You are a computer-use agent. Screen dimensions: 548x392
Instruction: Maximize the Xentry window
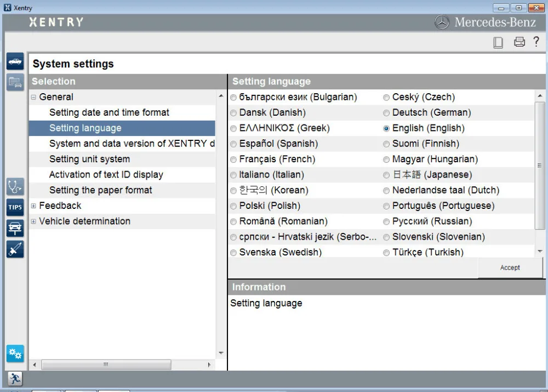(x=518, y=7)
